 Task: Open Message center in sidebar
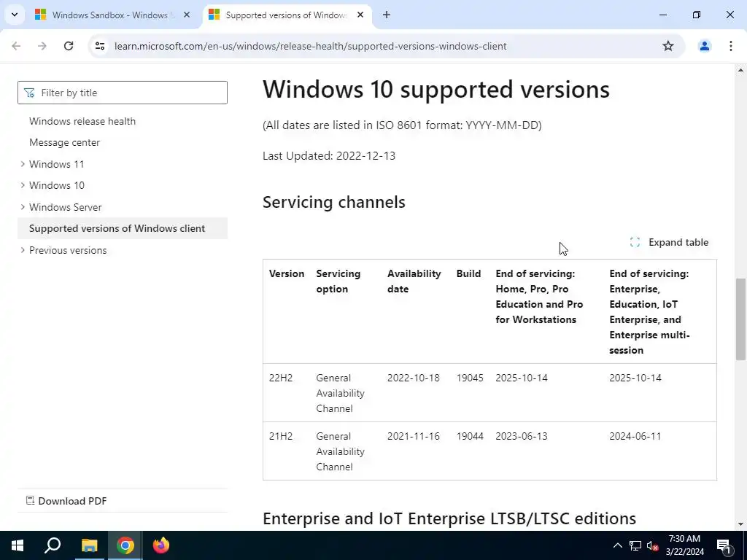point(64,142)
